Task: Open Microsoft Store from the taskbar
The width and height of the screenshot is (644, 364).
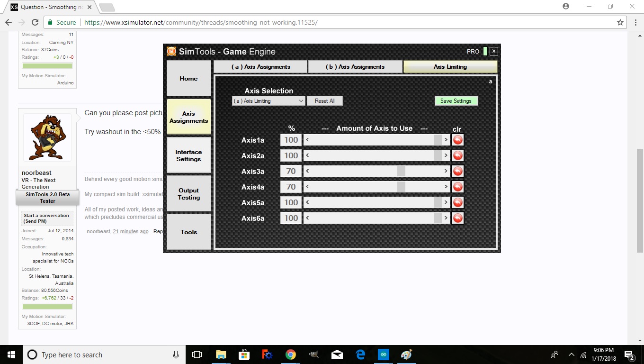Action: click(244, 355)
